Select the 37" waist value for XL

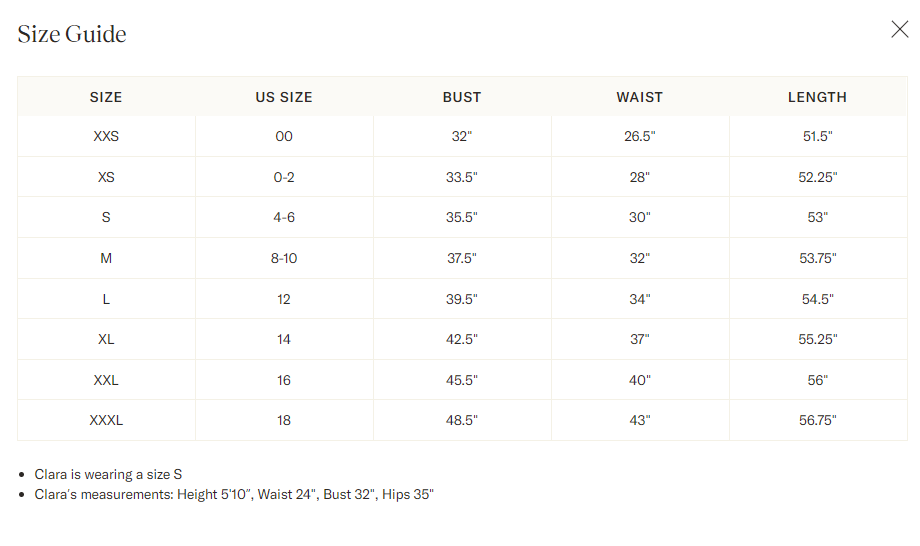coord(640,339)
